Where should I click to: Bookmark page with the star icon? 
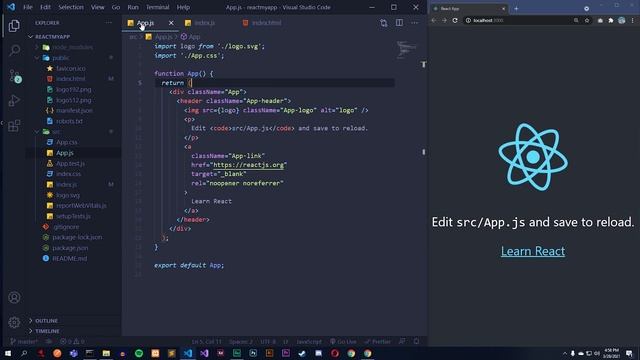pos(587,20)
